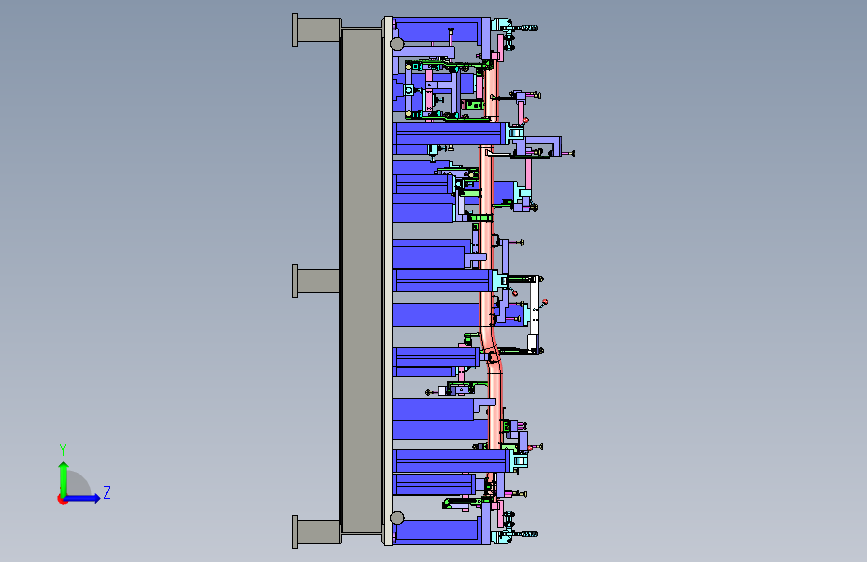Image resolution: width=867 pixels, height=562 pixels.
Task: Select the white bracket plate on the right side
Action: click(x=534, y=315)
